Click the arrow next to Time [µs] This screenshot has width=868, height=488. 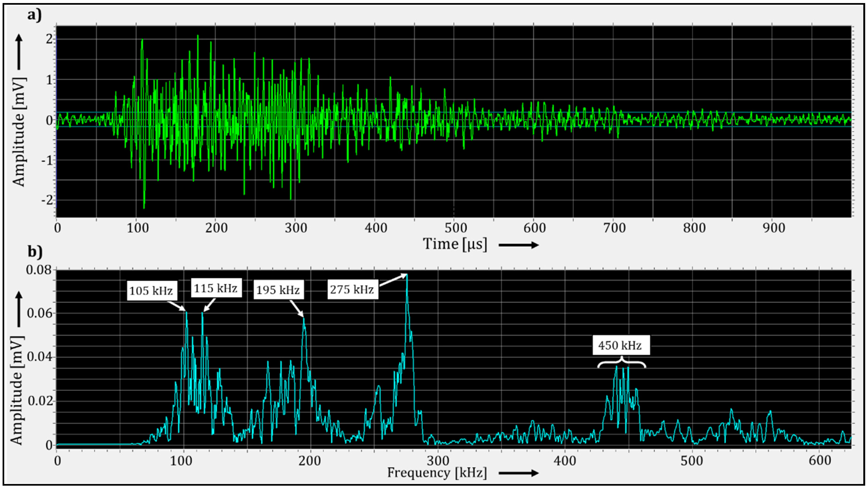(x=519, y=245)
